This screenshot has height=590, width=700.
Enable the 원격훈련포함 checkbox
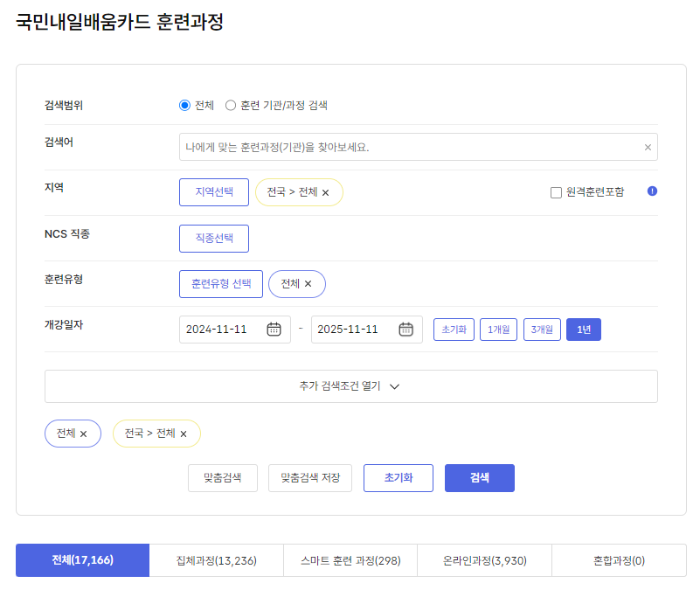tap(557, 192)
